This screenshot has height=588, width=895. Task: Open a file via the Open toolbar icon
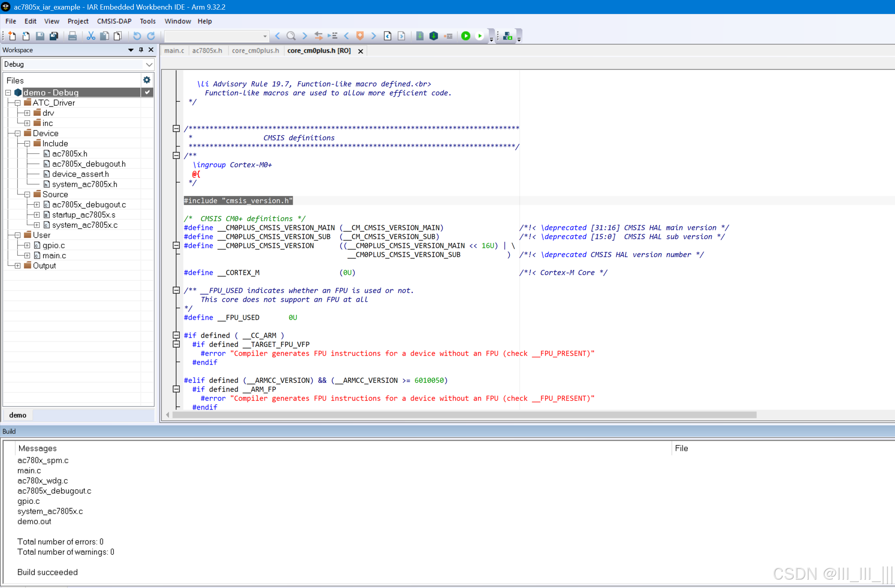[26, 36]
